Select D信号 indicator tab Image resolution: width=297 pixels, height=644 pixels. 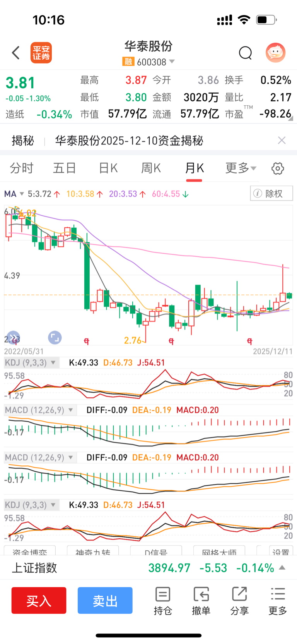[156, 551]
